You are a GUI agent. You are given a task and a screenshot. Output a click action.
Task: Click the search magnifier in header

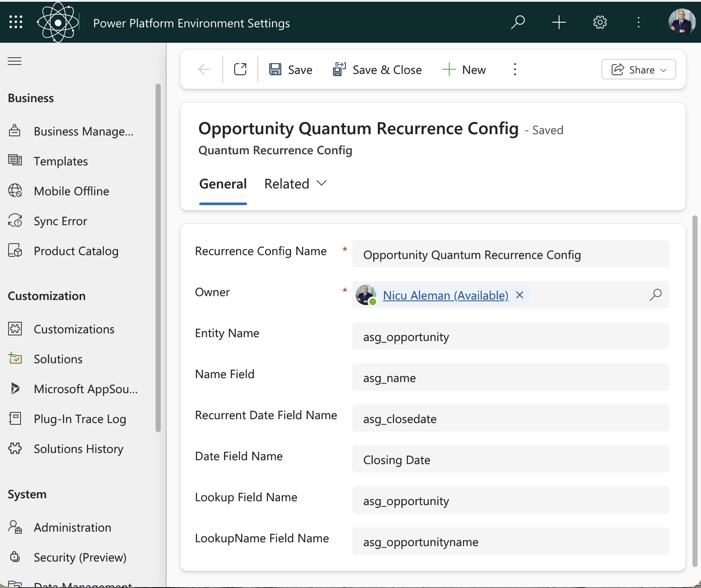518,22
